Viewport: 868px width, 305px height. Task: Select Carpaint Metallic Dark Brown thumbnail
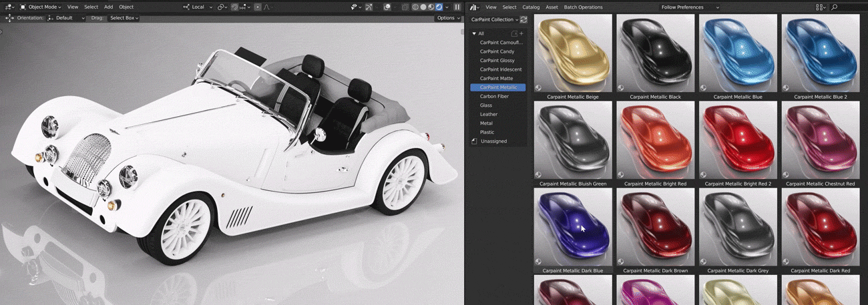[656, 227]
